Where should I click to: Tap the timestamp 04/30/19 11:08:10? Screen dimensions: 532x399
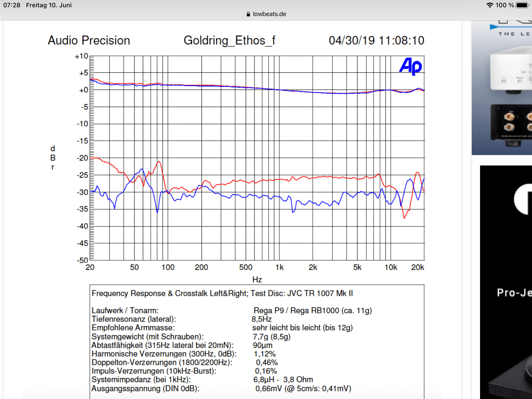point(376,41)
